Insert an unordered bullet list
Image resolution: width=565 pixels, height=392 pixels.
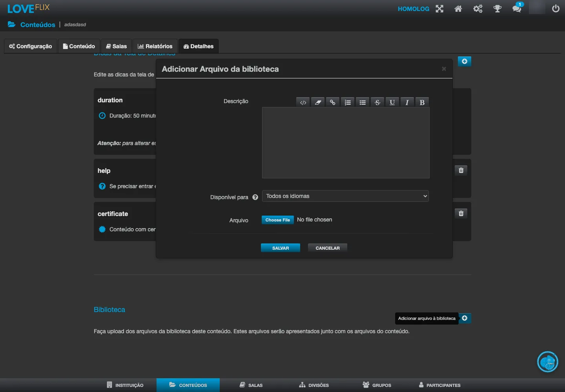[x=363, y=102]
